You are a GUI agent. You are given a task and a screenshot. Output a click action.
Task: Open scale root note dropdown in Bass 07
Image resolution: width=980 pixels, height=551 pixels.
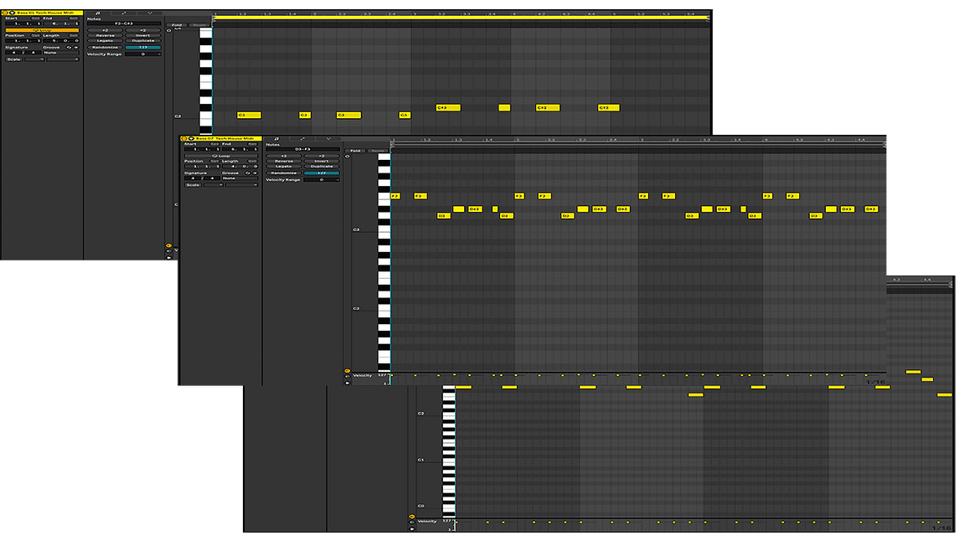pos(213,185)
